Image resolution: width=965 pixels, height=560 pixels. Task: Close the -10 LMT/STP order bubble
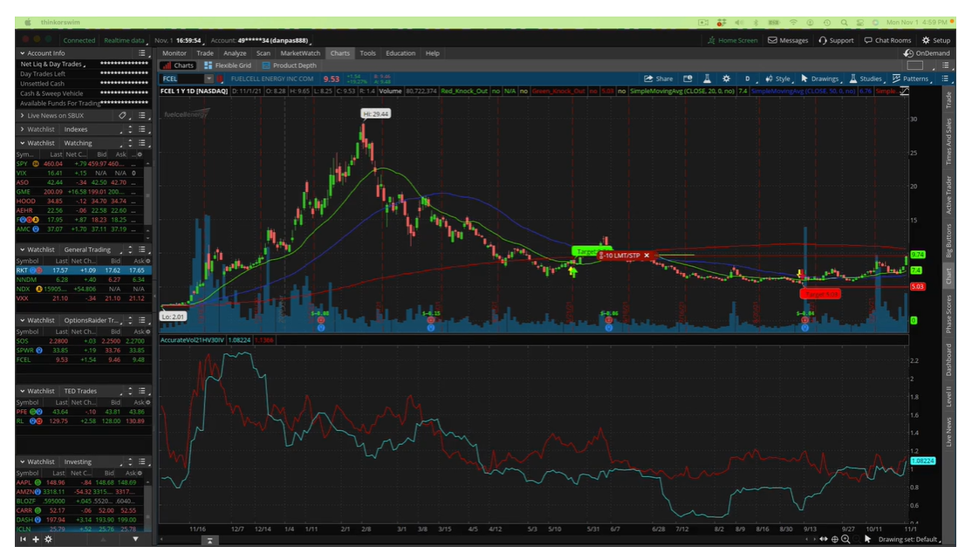pyautogui.click(x=647, y=256)
